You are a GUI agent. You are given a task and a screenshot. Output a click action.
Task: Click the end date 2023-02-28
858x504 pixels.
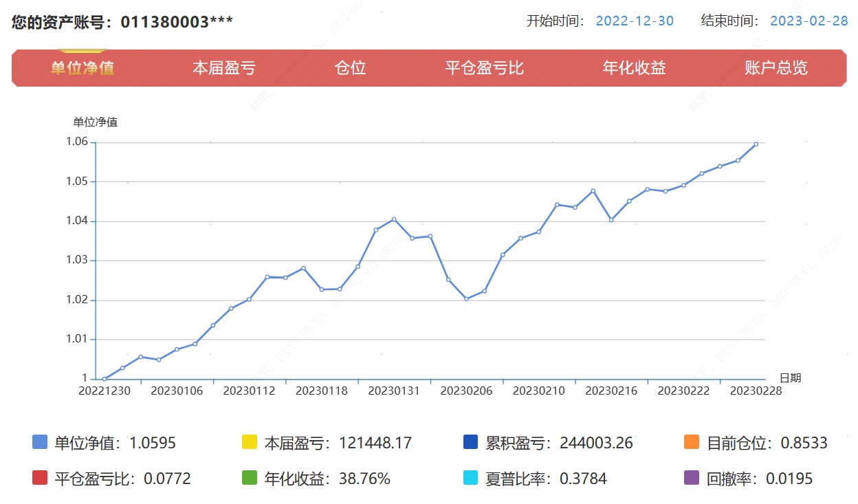pyautogui.click(x=808, y=21)
